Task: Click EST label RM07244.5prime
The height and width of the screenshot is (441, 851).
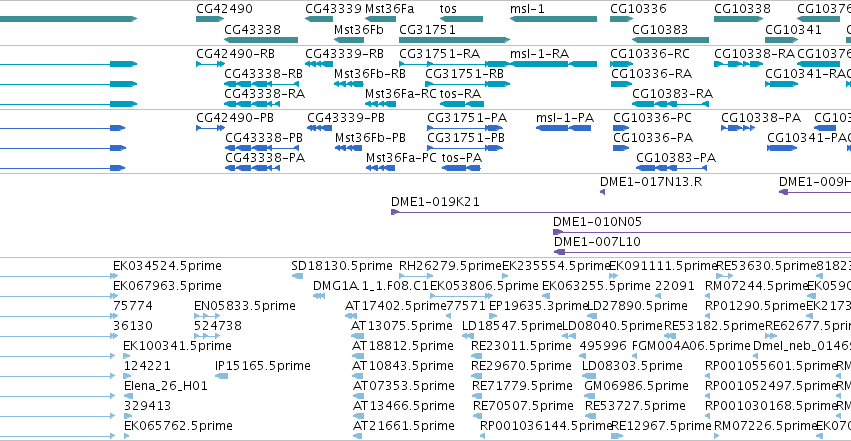Action: 755,286
